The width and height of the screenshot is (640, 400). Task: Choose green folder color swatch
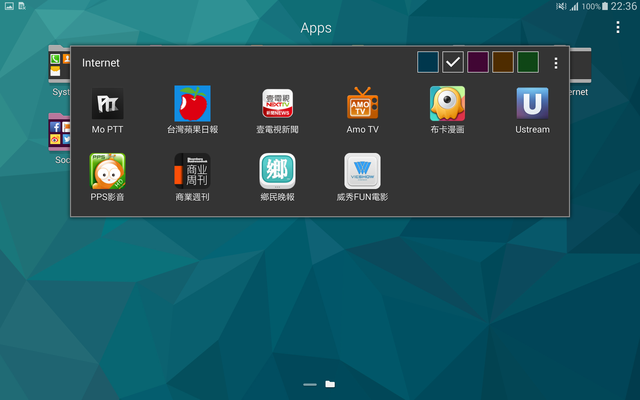tap(528, 62)
